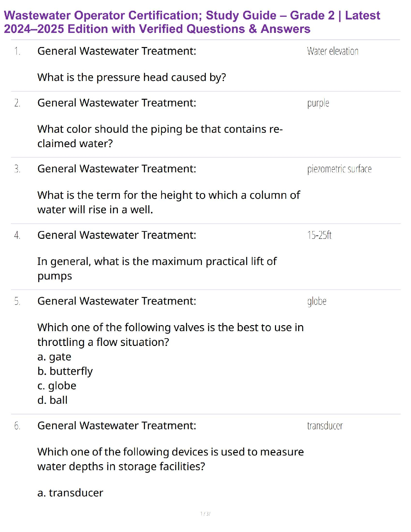Screen dimensions: 411x532
Task: Click option 'd. ball'
Action: coord(52,400)
